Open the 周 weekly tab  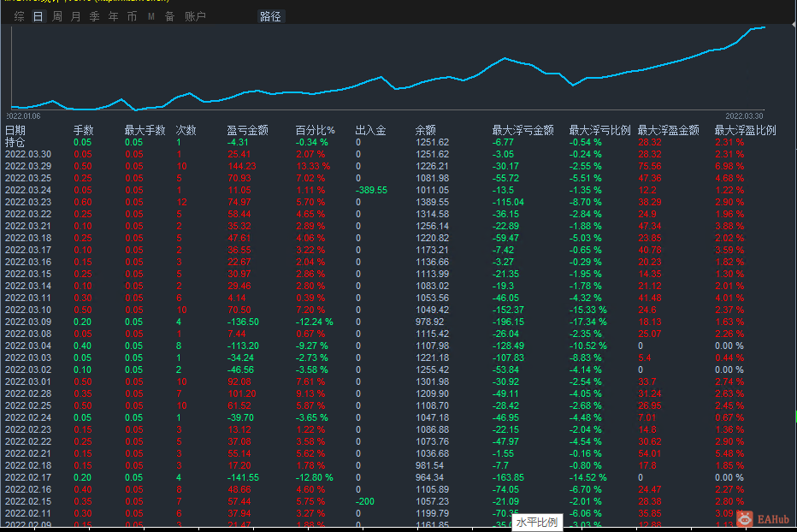57,16
